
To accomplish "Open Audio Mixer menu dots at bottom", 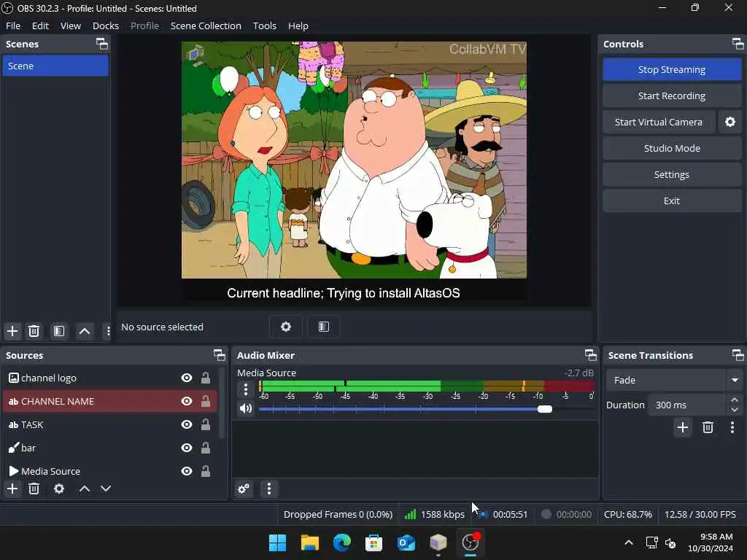I will [x=269, y=489].
